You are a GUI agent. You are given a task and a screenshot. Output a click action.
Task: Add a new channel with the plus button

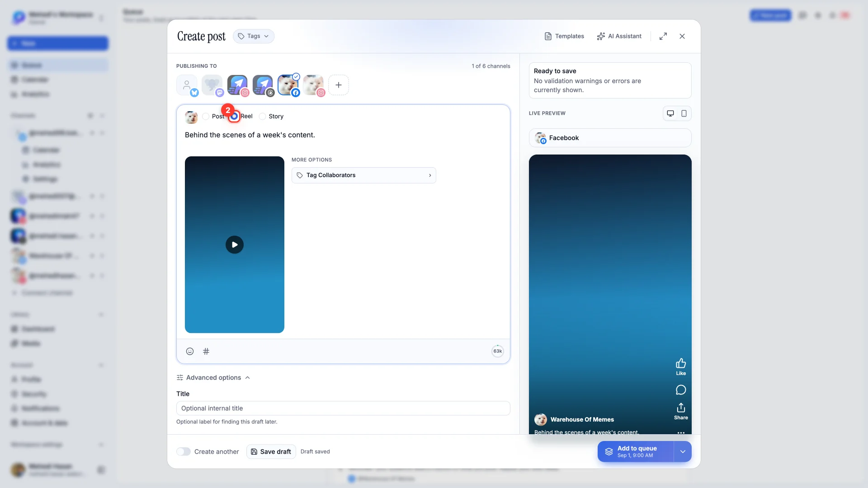coord(339,85)
